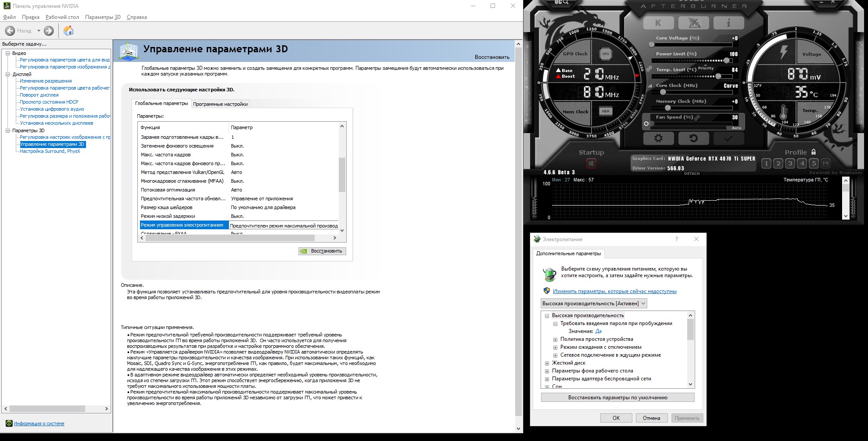Expand Политика простоя устройства setting
This screenshot has width=868, height=441.
point(555,340)
